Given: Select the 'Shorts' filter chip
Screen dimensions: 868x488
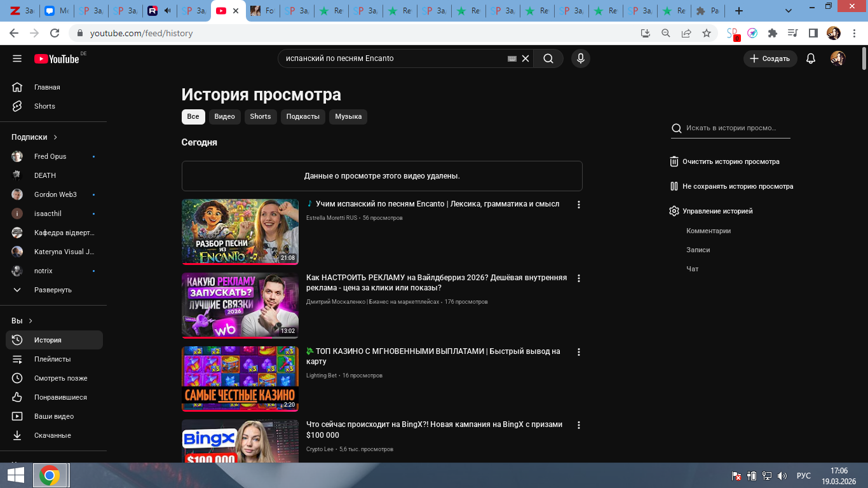Looking at the screenshot, I should tap(261, 116).
